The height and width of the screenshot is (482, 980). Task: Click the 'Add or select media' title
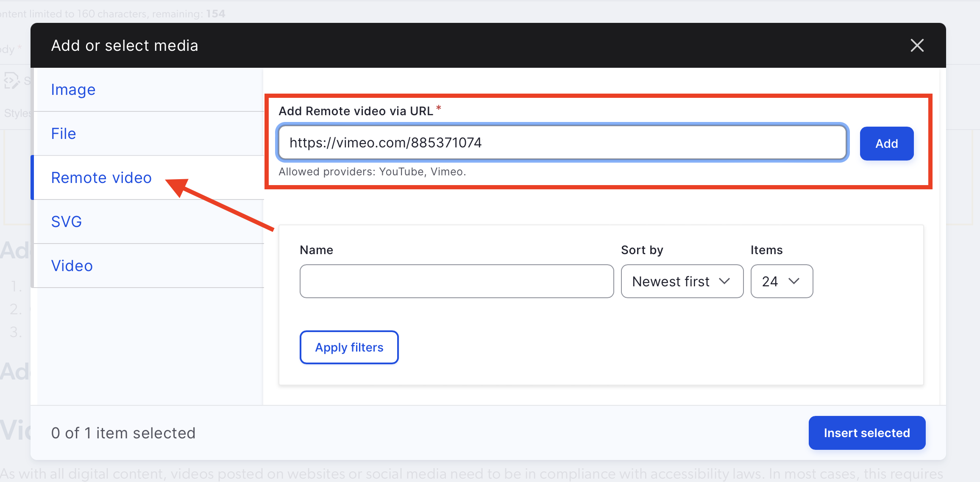(x=125, y=45)
